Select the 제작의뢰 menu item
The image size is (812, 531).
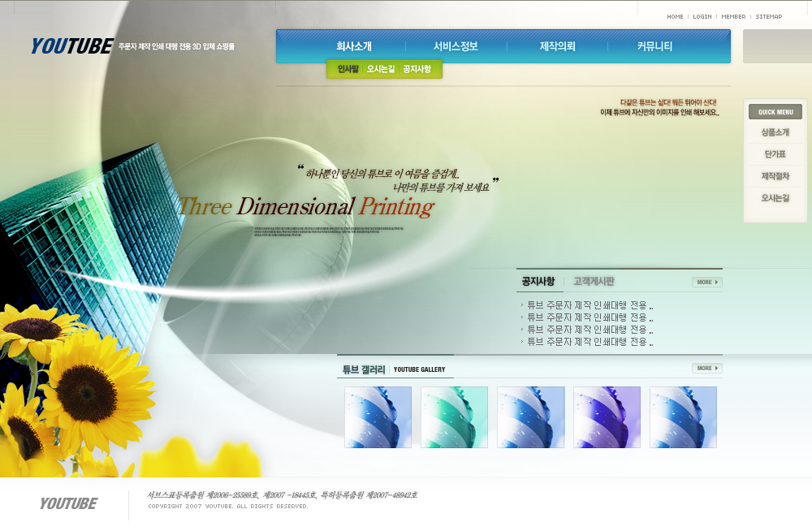[557, 46]
